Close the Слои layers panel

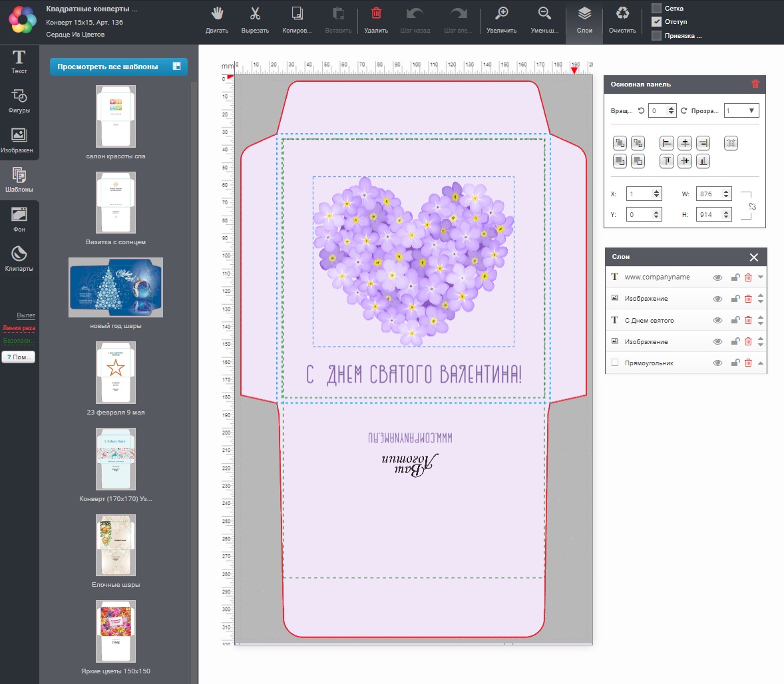pyautogui.click(x=753, y=257)
